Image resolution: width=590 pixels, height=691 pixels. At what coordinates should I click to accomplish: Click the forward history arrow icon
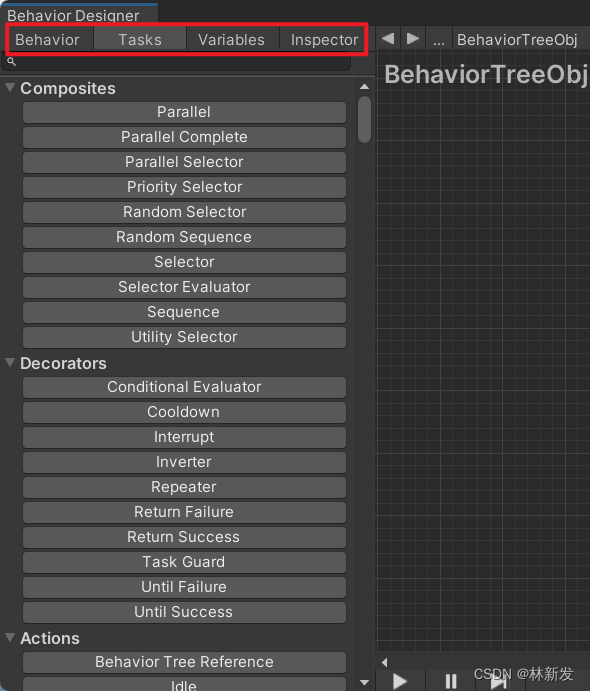[413, 39]
